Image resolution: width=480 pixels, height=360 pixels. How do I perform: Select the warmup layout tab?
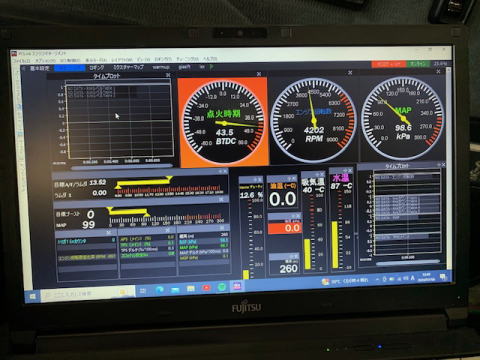[x=161, y=67]
